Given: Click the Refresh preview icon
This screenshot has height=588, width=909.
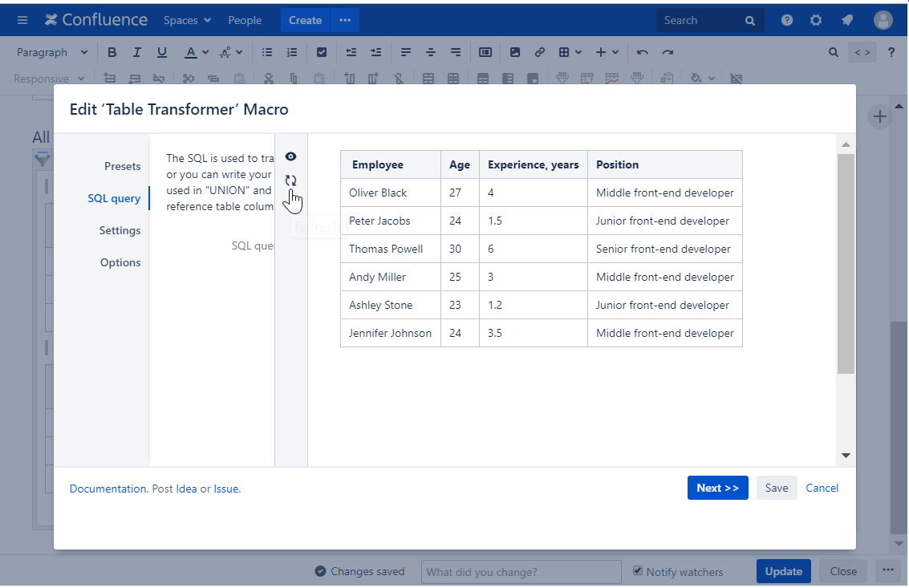Looking at the screenshot, I should 290,181.
